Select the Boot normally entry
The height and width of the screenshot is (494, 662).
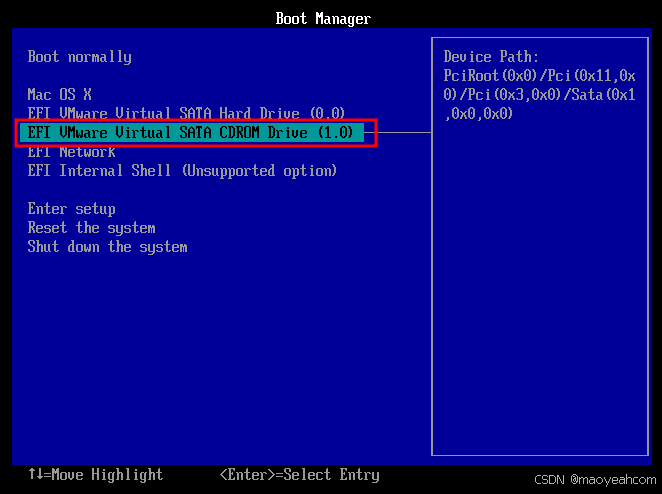[79, 57]
